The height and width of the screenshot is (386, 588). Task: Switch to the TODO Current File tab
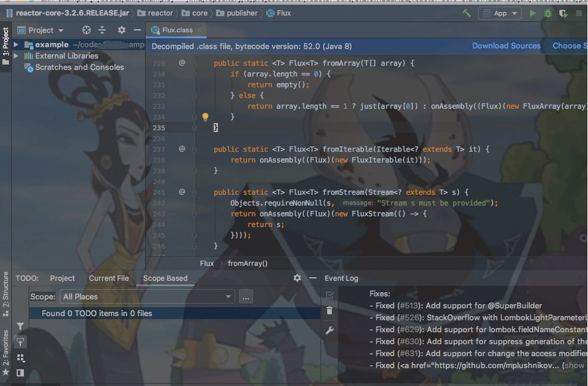coord(109,278)
